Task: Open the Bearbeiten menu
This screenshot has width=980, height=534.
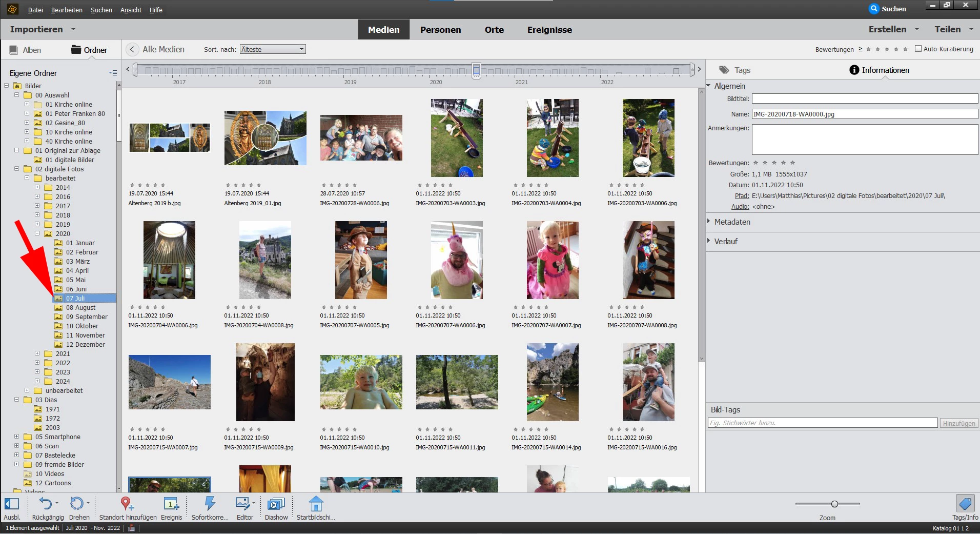Action: click(67, 10)
